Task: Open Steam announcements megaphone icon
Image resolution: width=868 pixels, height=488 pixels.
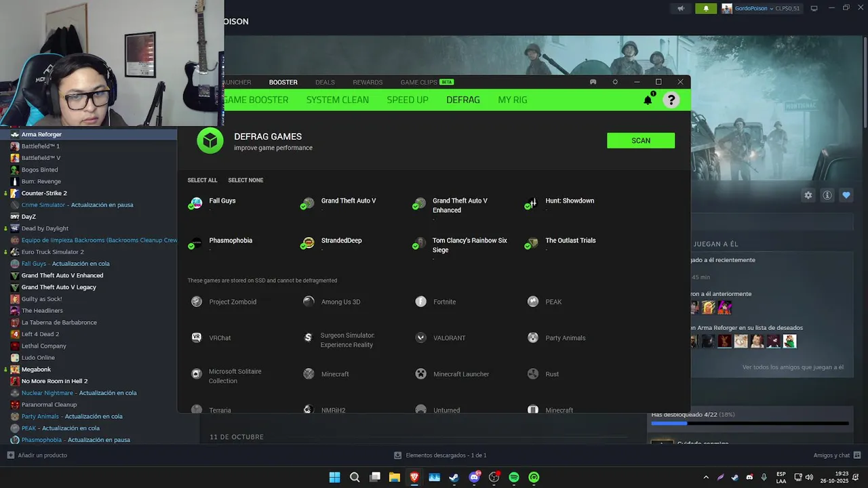Action: point(681,9)
